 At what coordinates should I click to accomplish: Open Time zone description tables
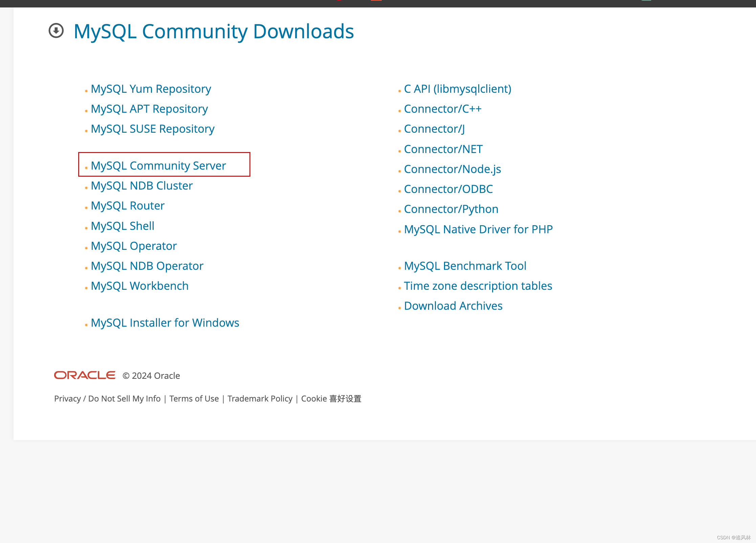[x=478, y=285]
